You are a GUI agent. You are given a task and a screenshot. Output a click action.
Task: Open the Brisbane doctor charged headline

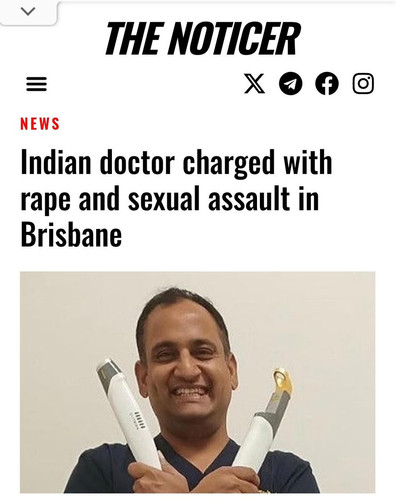(176, 199)
